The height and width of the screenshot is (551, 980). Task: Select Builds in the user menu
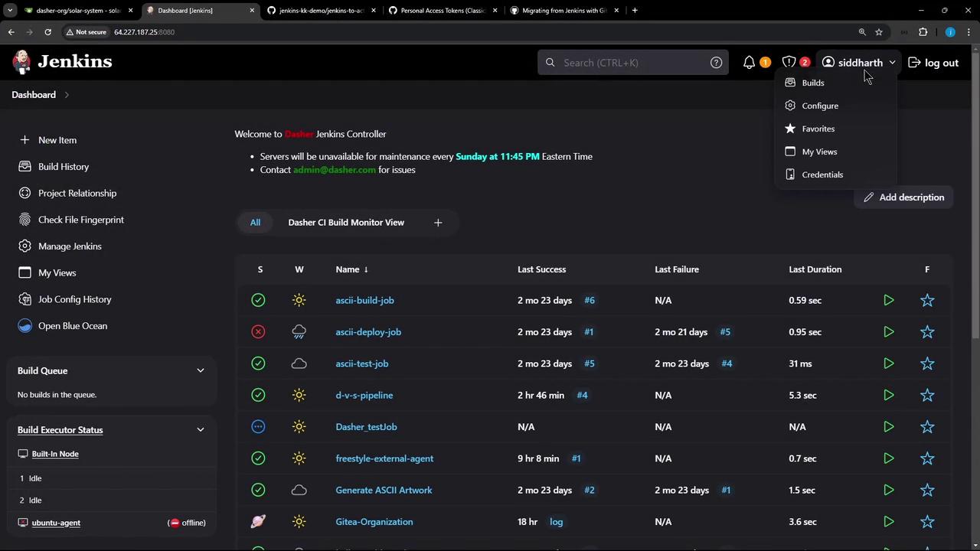point(835,83)
